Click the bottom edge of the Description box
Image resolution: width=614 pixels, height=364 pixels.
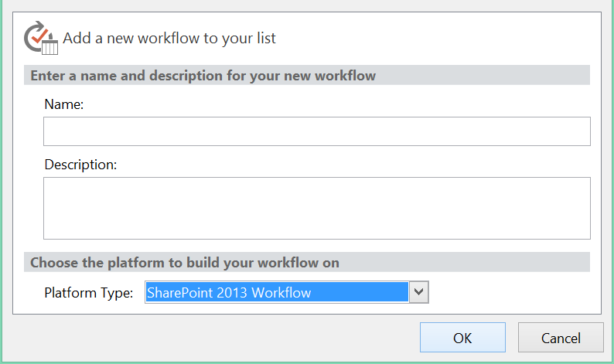coord(316,238)
